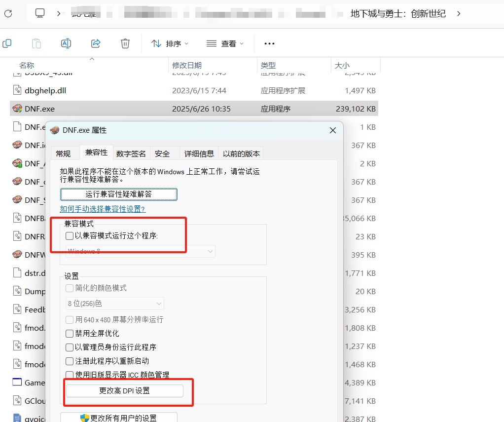
Task: Click DNF_A file icon with green badge
Action: click(17, 163)
